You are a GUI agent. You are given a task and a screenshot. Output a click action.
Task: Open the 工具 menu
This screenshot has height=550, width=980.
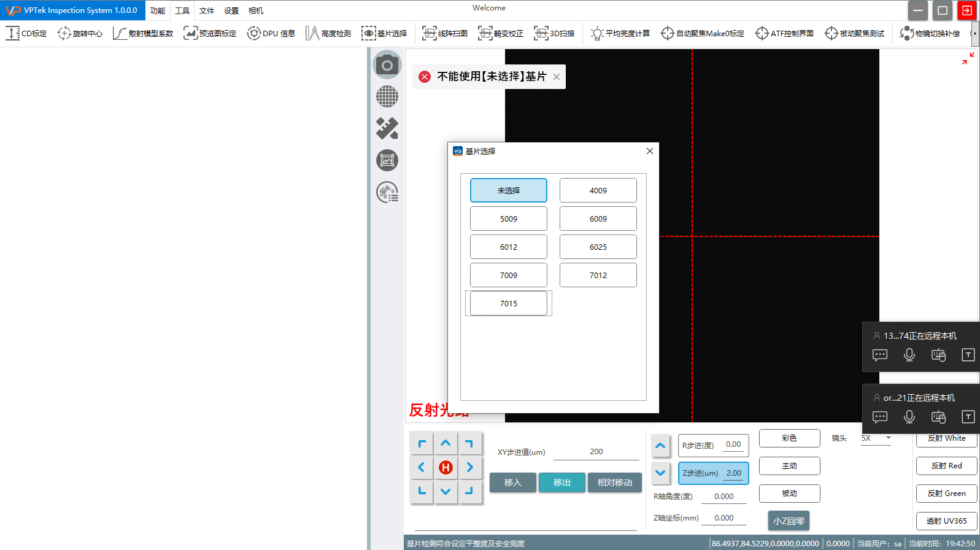point(182,10)
